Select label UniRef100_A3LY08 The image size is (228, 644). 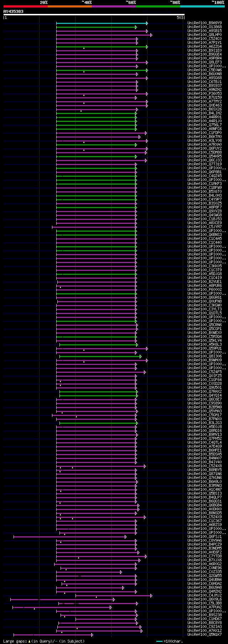tap(204, 141)
